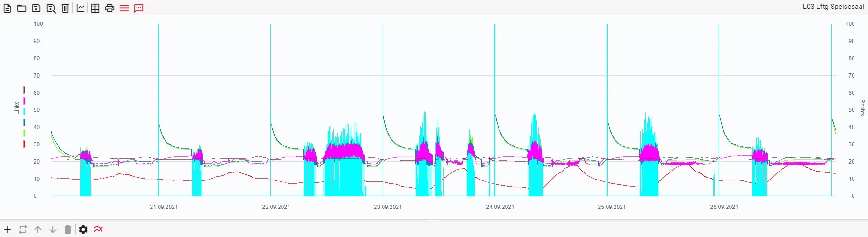This screenshot has height=237, width=868.
Task: Toggle the red comment bubble icon
Action: click(x=138, y=8)
